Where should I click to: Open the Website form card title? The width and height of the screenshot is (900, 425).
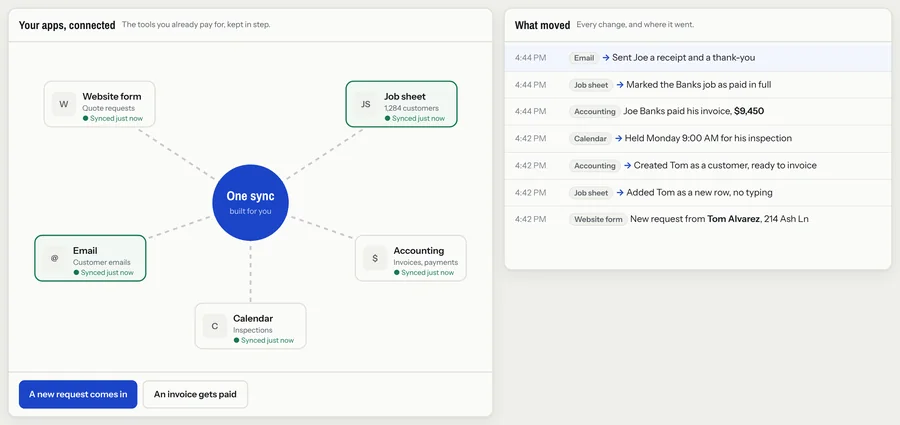pyautogui.click(x=112, y=96)
